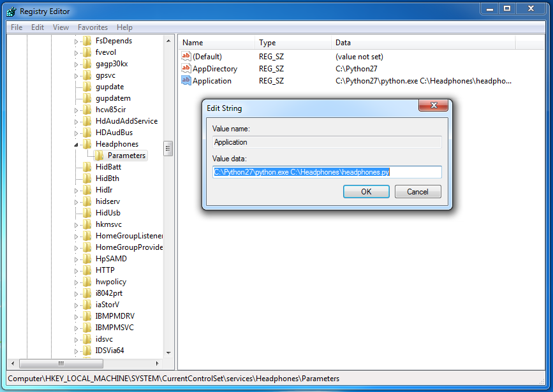
Task: Click the HidBth folder icon
Action: click(x=87, y=178)
